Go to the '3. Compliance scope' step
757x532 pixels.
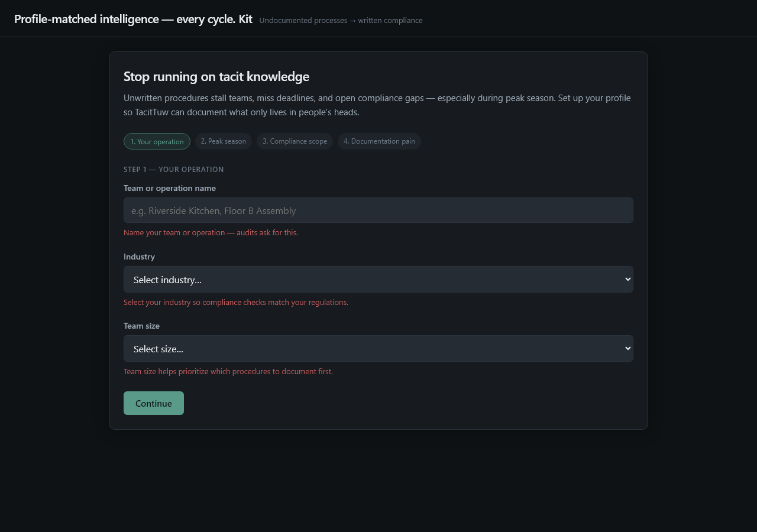click(295, 141)
